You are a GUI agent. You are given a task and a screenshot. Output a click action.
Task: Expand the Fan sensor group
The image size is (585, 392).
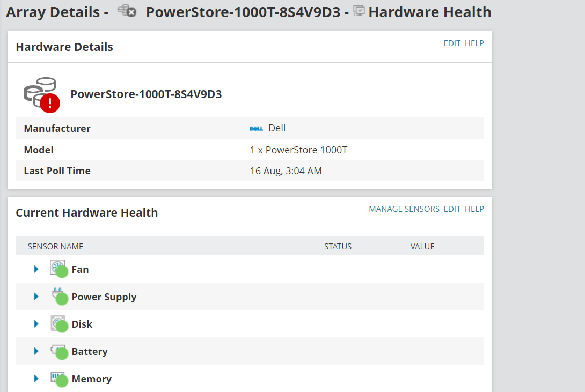(36, 269)
